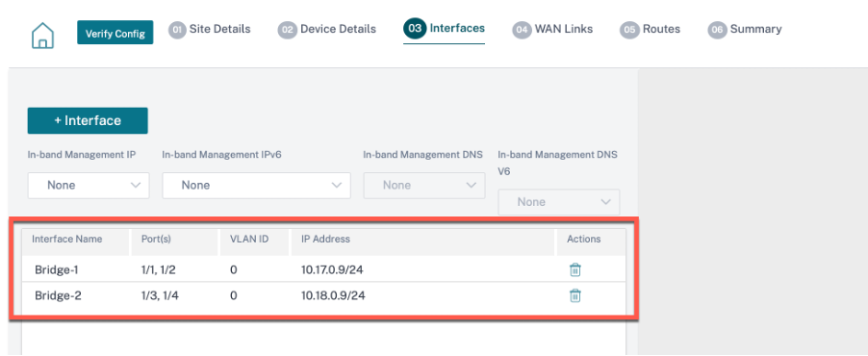Open the In-band Management DNS V6 dropdown
Viewport: 868px width, 356px height.
558,202
